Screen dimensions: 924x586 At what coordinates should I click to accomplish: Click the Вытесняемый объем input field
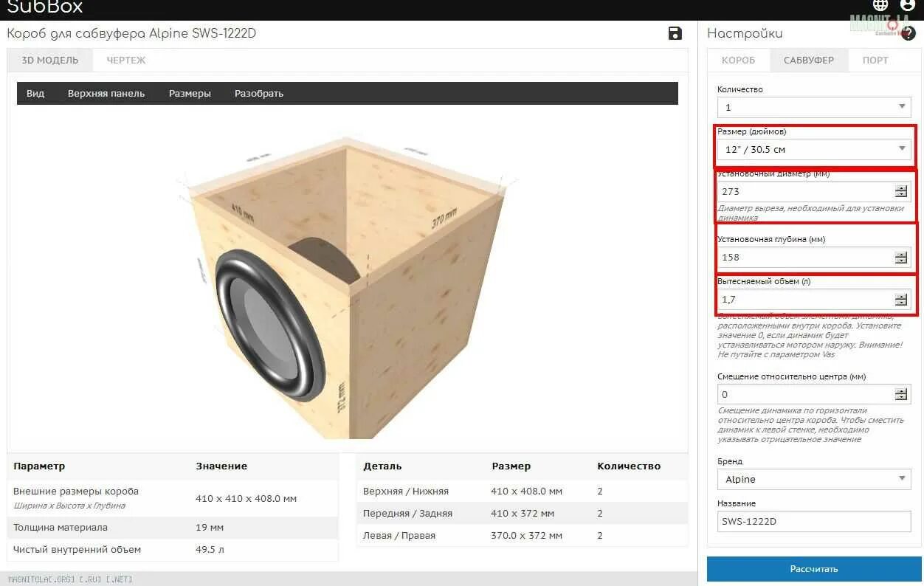[x=814, y=299]
